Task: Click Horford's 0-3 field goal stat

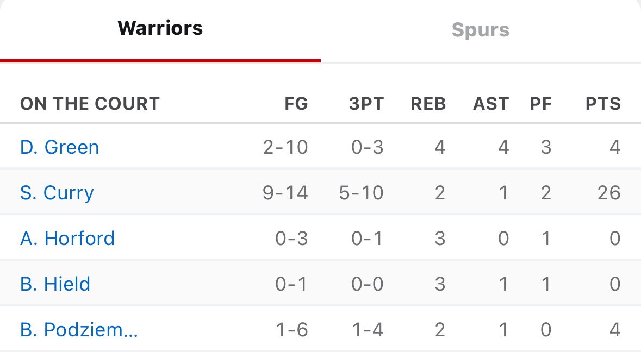Action: 291,238
